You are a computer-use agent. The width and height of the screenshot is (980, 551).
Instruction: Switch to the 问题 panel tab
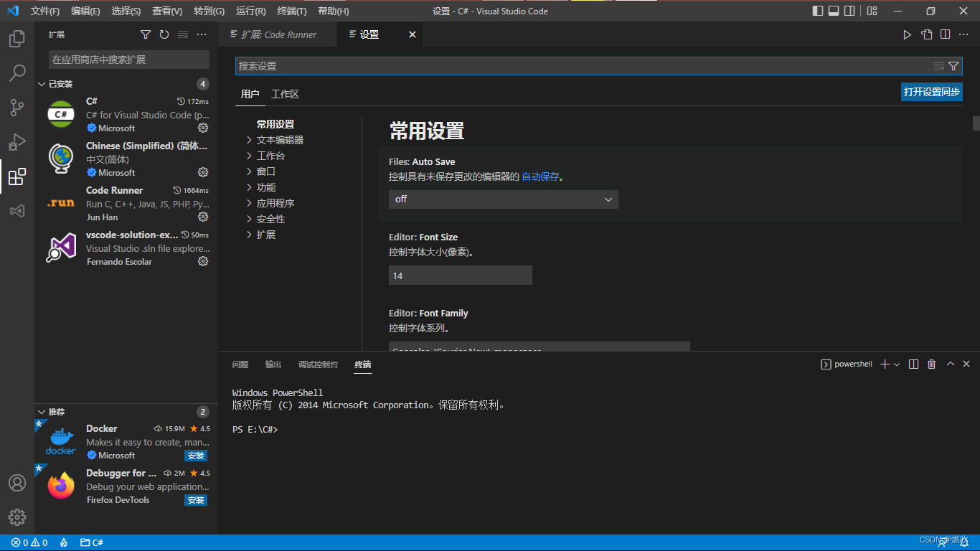[x=240, y=364]
